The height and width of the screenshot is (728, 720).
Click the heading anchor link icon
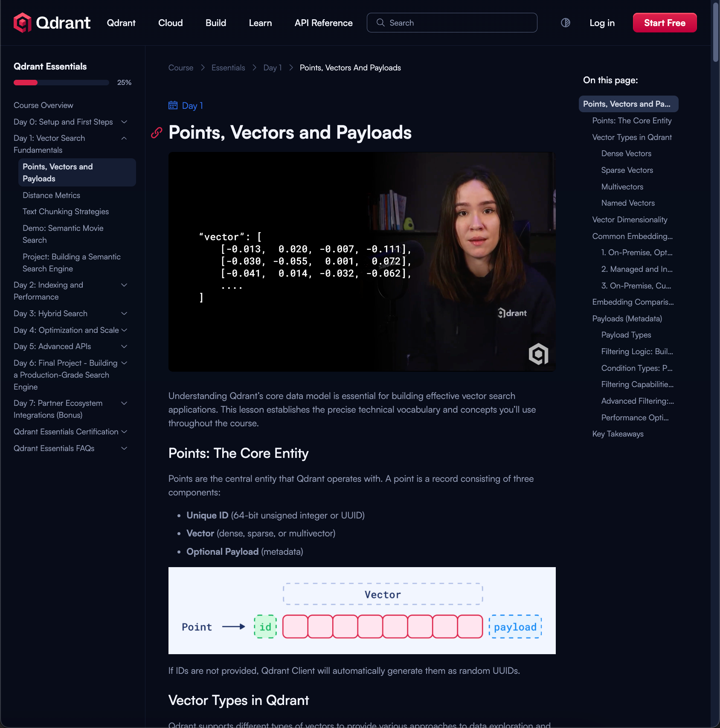click(x=157, y=133)
